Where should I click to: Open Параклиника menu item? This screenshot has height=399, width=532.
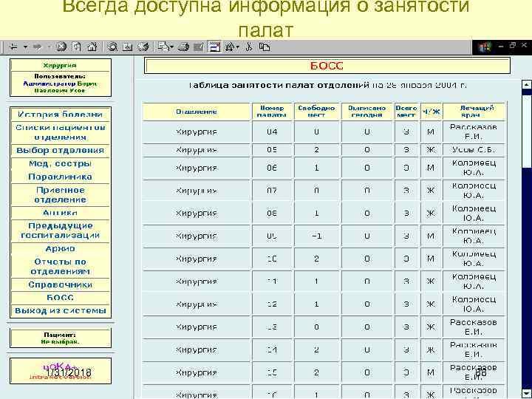tap(60, 177)
